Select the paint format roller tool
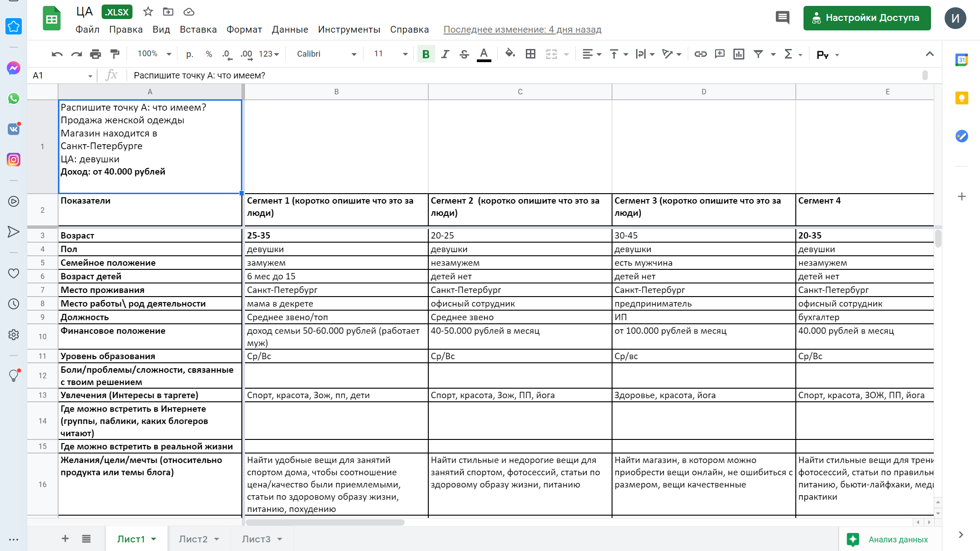 point(115,54)
